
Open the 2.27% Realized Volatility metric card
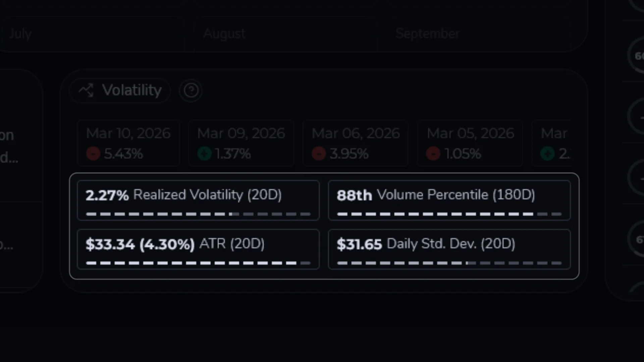[x=198, y=199]
